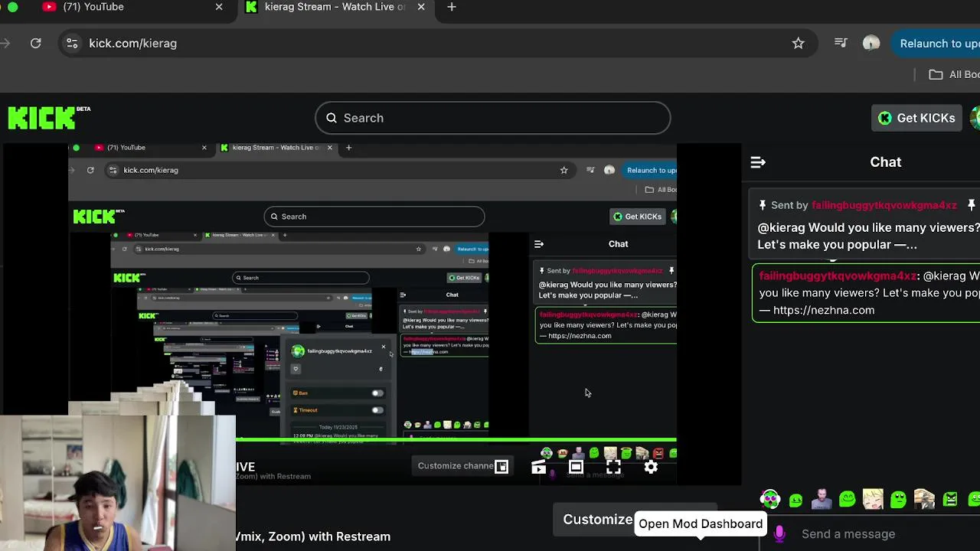Click the green macOS window button
Screen dimensions: 980x551
click(x=12, y=7)
